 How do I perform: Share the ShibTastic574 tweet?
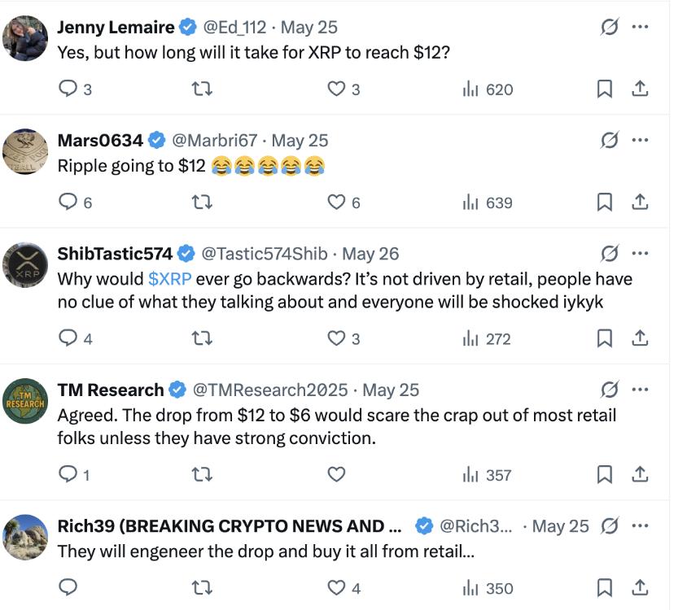click(641, 338)
